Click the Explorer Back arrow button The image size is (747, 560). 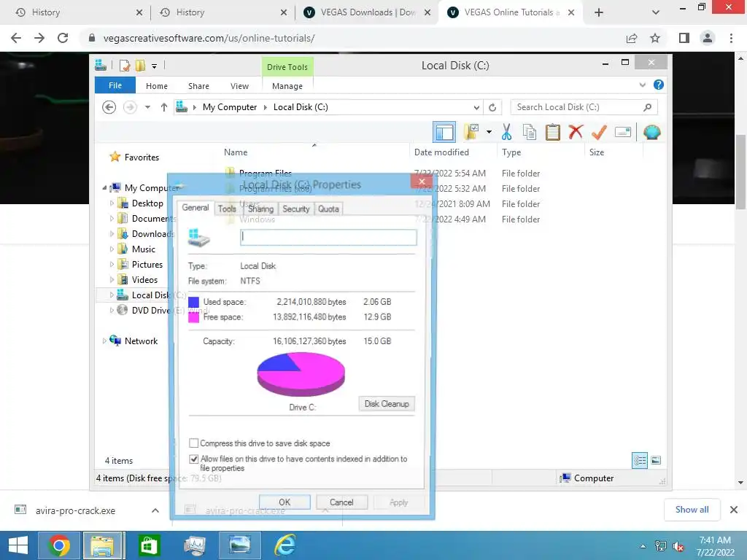(109, 107)
